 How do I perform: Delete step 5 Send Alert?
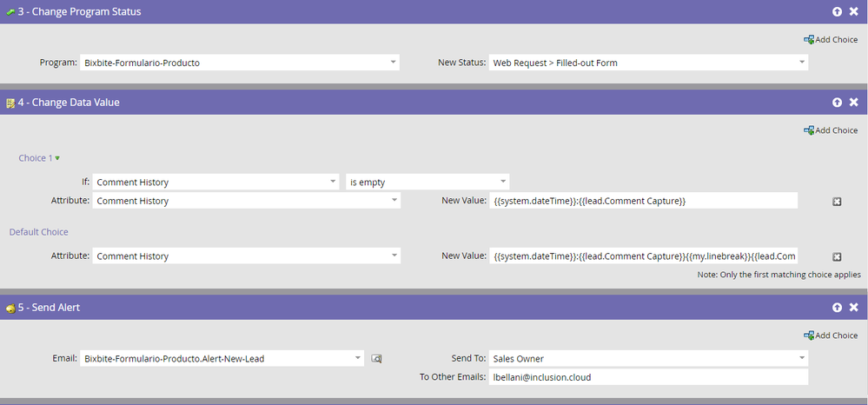point(853,308)
